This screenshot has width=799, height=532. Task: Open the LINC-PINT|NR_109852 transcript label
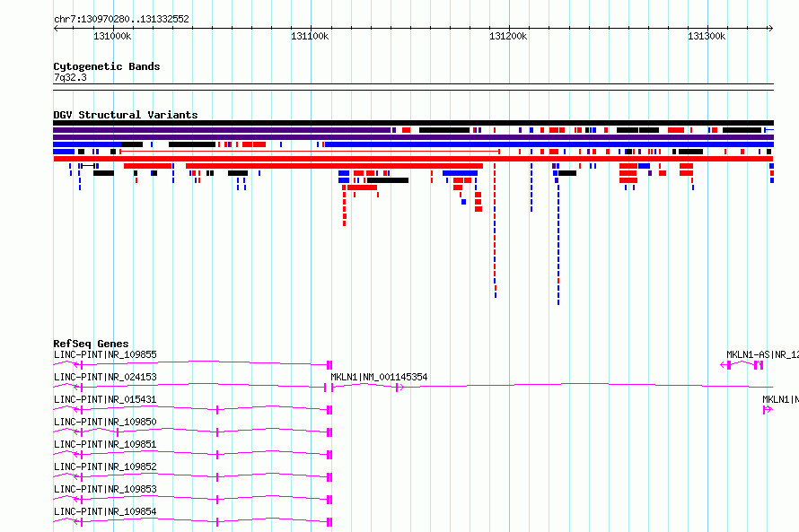[x=105, y=467]
